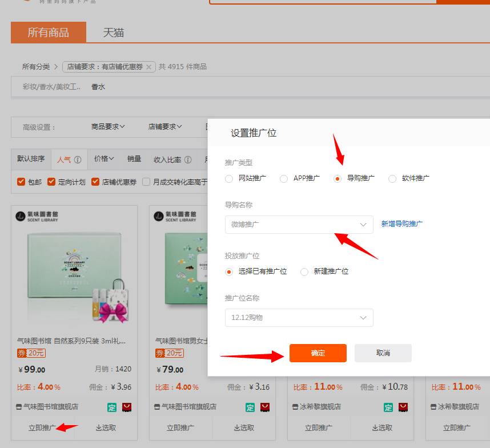The width and height of the screenshot is (490, 448).
Task: Toggle the 包邮 checkbox
Action: tap(21, 182)
